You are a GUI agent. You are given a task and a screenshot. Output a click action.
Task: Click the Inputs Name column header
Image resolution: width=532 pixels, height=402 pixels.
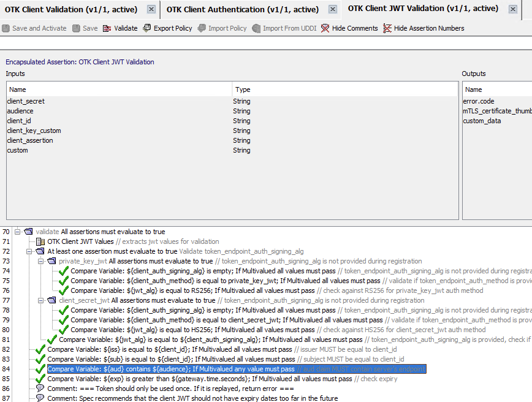(x=119, y=89)
